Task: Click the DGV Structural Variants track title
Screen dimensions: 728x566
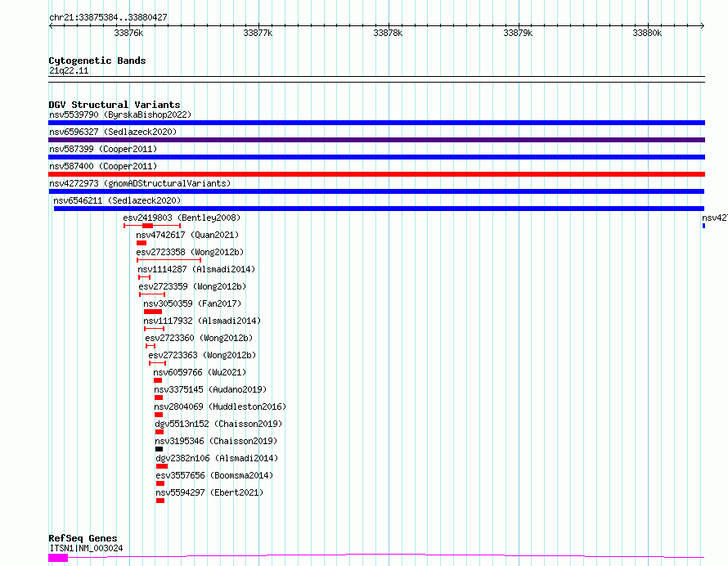Action: (x=115, y=105)
